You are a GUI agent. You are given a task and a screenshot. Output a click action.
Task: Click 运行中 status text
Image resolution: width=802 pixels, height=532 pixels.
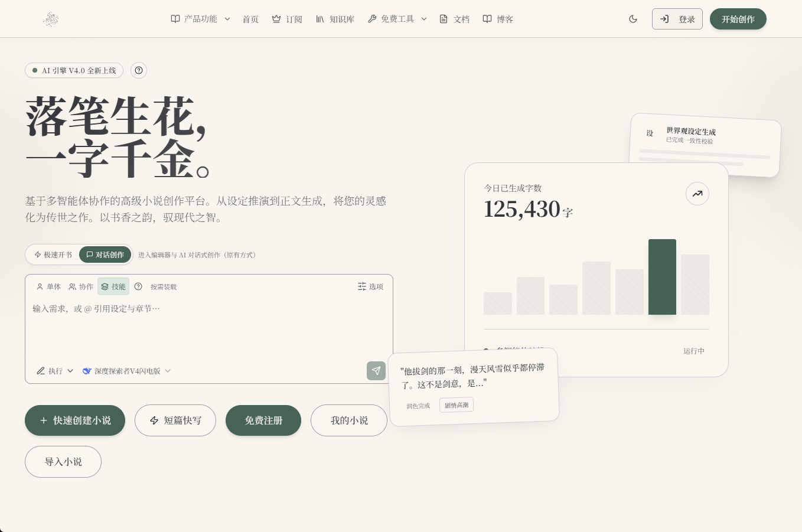point(694,351)
